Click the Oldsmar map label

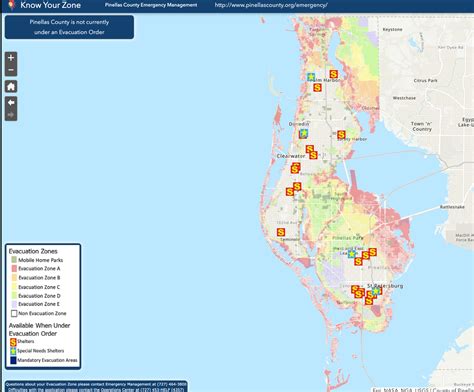(370, 108)
